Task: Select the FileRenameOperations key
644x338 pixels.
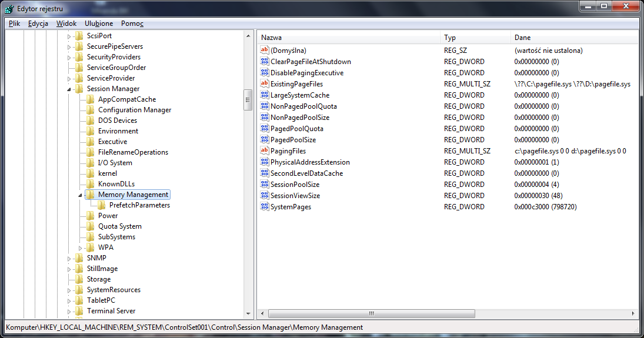Action: (x=133, y=152)
